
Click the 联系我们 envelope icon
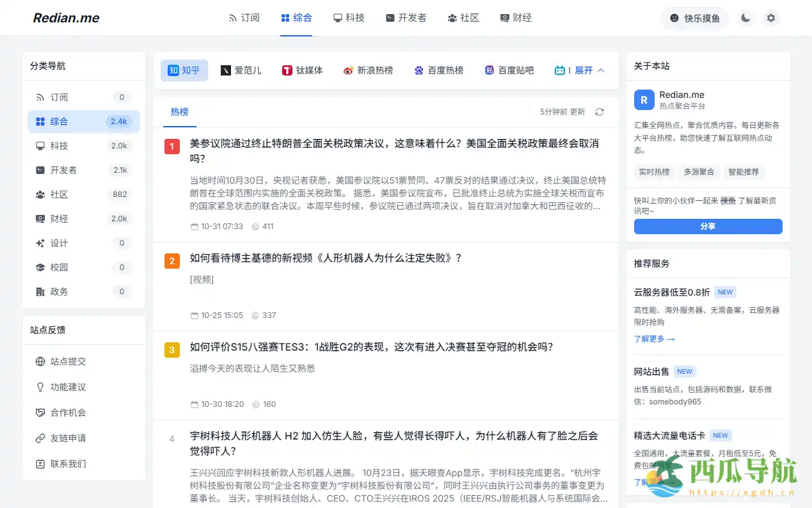(40, 463)
